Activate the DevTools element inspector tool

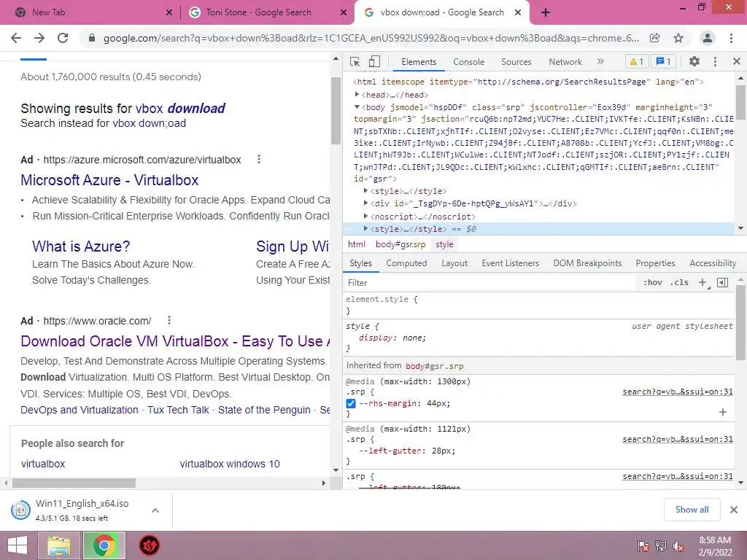[x=355, y=61]
